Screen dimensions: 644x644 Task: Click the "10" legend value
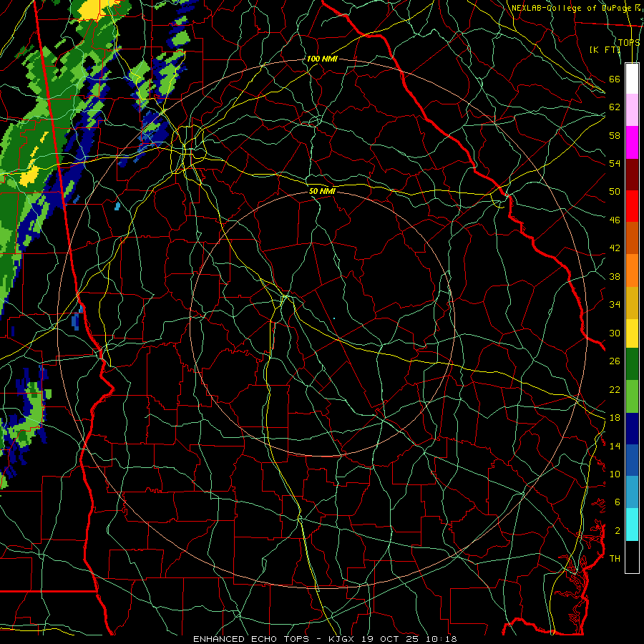[x=615, y=474]
